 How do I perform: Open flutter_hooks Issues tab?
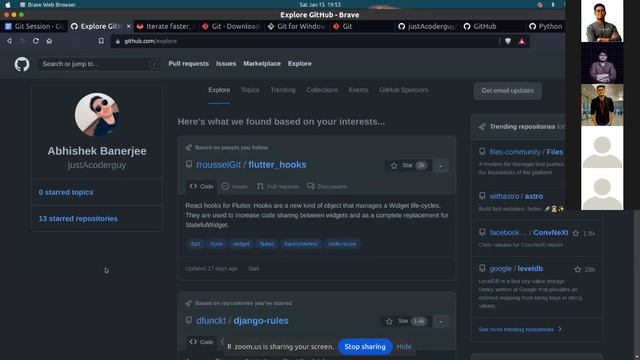(235, 186)
